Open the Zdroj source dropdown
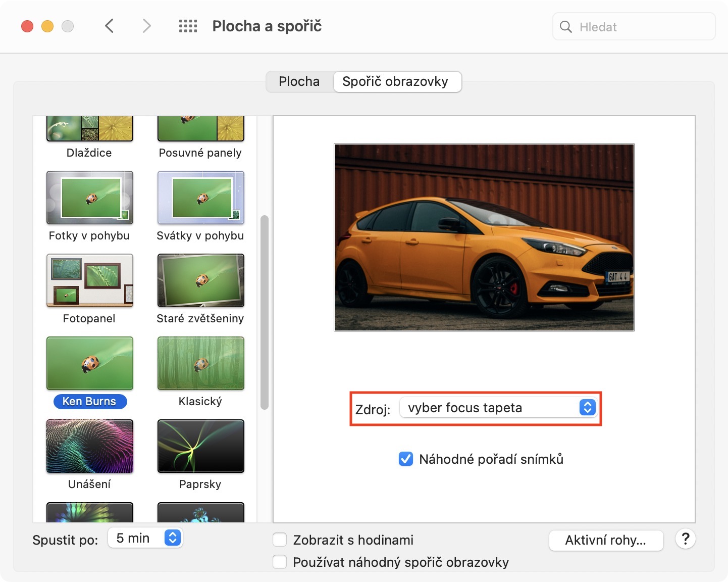The width and height of the screenshot is (728, 582). pyautogui.click(x=498, y=407)
